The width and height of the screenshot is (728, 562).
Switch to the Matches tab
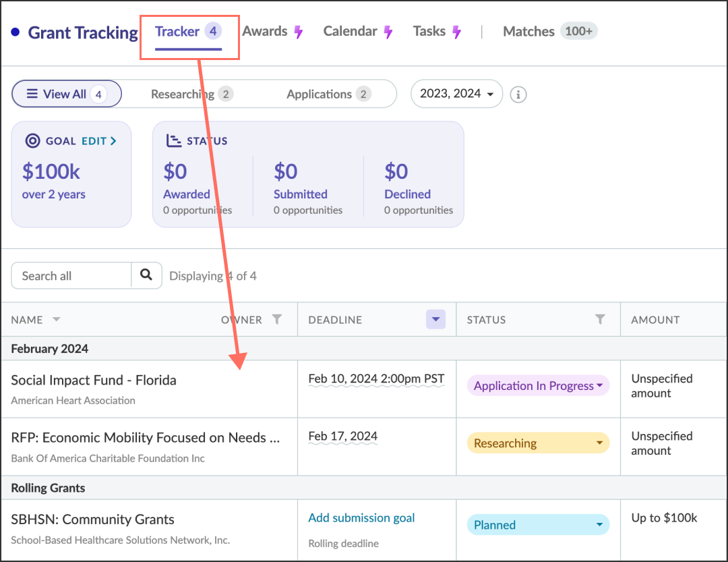tap(528, 30)
